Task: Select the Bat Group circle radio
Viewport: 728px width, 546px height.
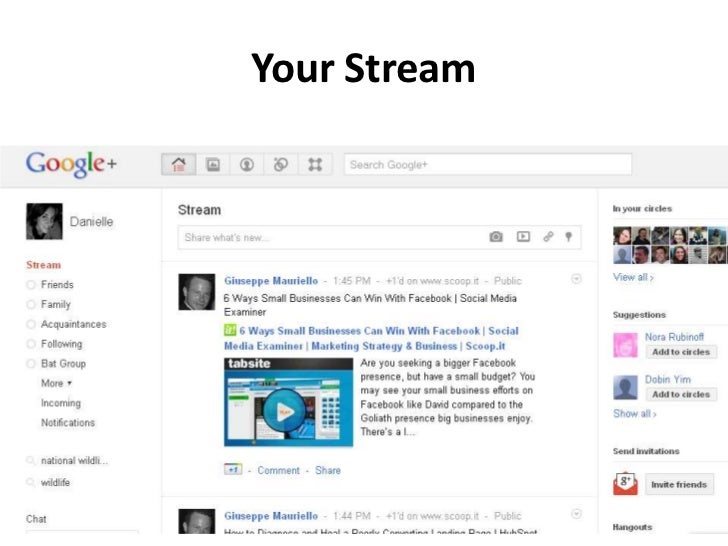Action: [x=31, y=364]
